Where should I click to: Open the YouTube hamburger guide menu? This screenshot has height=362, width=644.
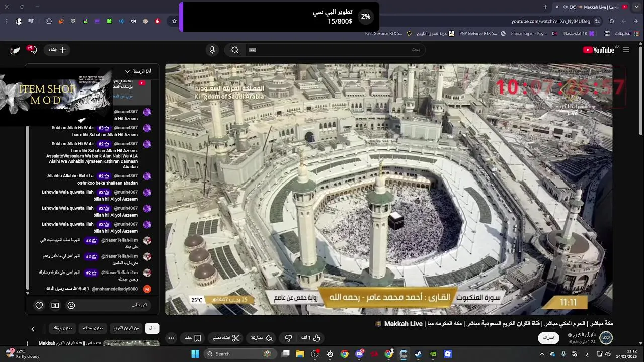(626, 50)
